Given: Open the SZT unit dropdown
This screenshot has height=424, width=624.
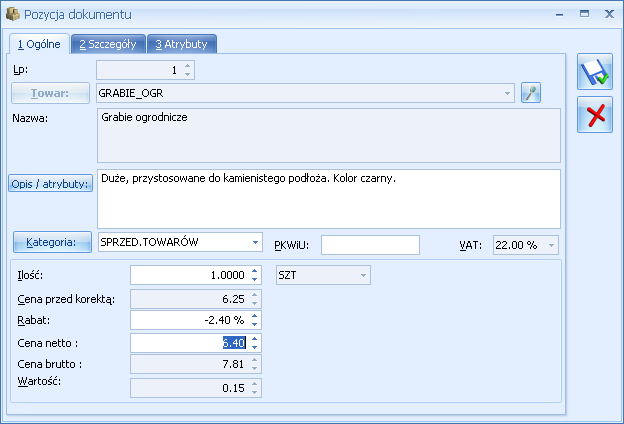Looking at the screenshot, I should click(363, 275).
